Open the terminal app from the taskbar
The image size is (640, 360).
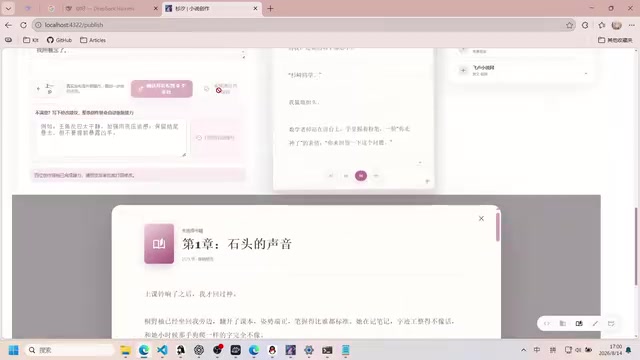pyautogui.click(x=327, y=350)
